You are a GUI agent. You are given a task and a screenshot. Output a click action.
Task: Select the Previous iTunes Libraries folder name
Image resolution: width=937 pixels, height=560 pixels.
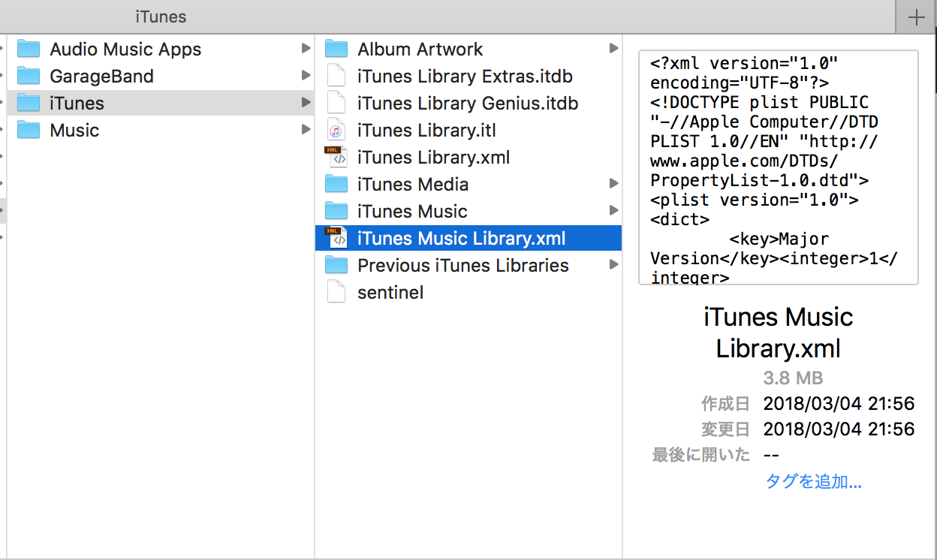click(462, 265)
